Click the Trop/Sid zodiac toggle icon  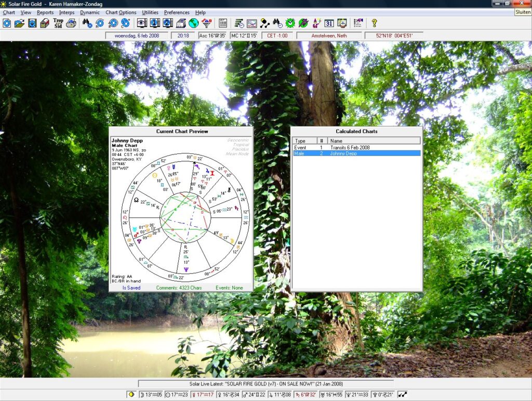(x=58, y=23)
